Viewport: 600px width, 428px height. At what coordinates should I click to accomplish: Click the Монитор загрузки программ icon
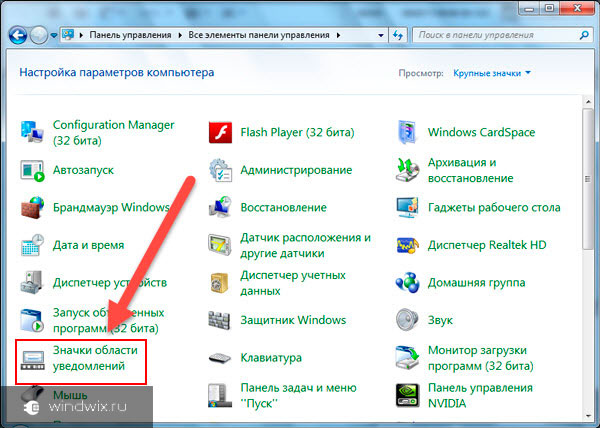407,358
